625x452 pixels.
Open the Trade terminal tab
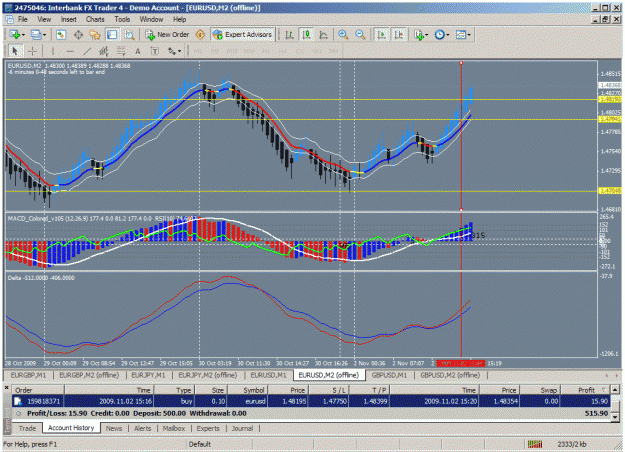click(27, 428)
